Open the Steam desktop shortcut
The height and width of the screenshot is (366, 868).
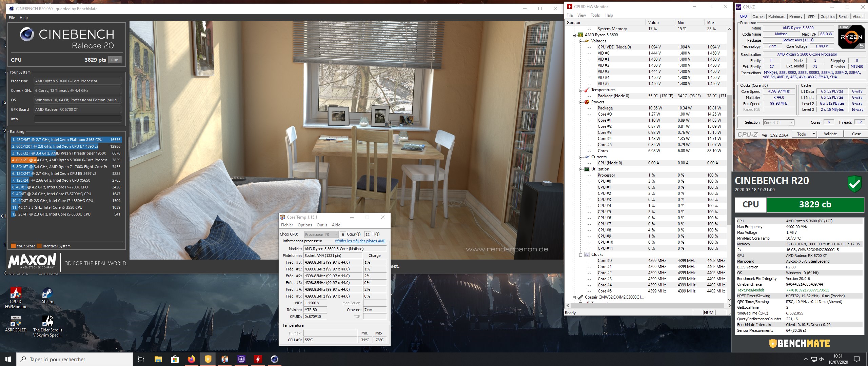coord(47,296)
